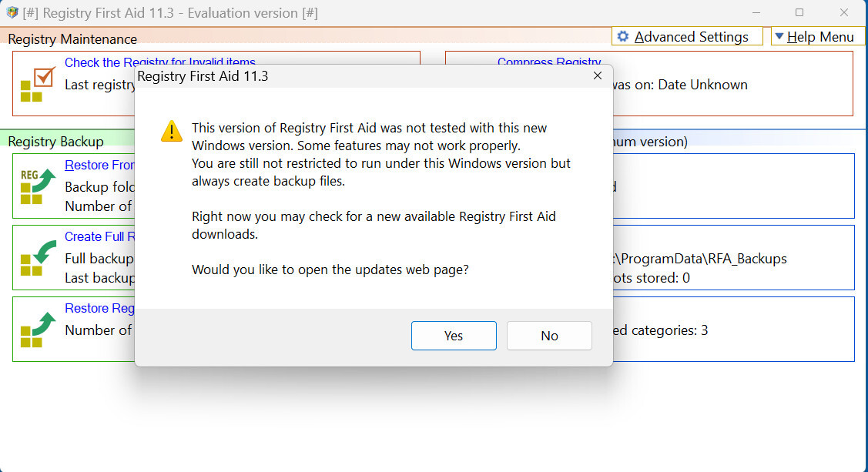868x472 pixels.
Task: Open the Compress Registry link
Action: pos(549,62)
